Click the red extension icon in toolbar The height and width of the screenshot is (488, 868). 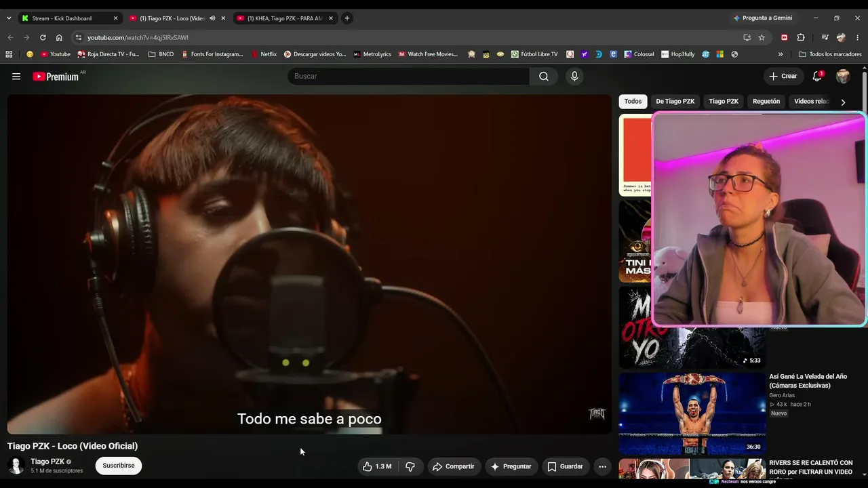pyautogui.click(x=785, y=37)
